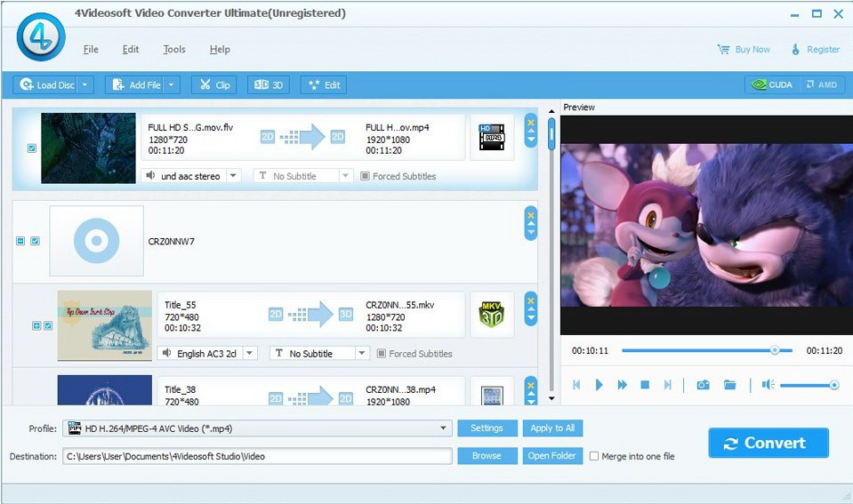Enable Merge into one file checkbox
853x504 pixels.
(x=594, y=456)
